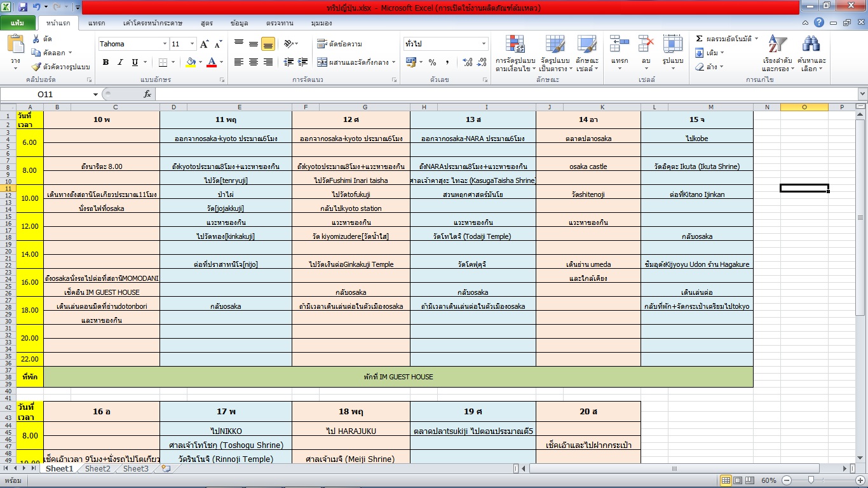Click the Increase Decimal icon
The image size is (868, 488).
coord(468,62)
